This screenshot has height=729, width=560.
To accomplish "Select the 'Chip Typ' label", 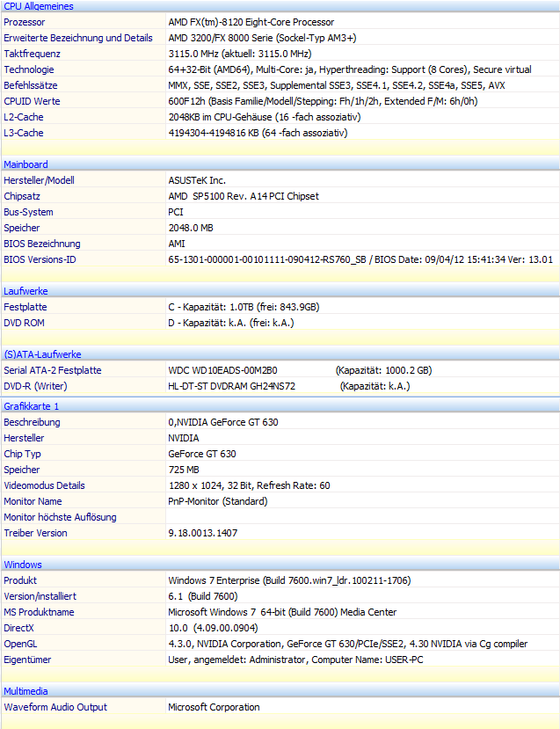I will coord(22,453).
